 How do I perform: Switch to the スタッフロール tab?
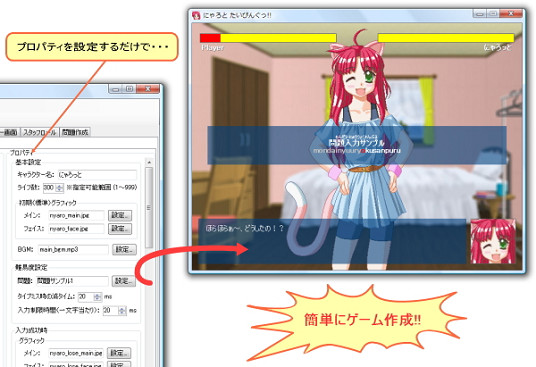coord(40,132)
